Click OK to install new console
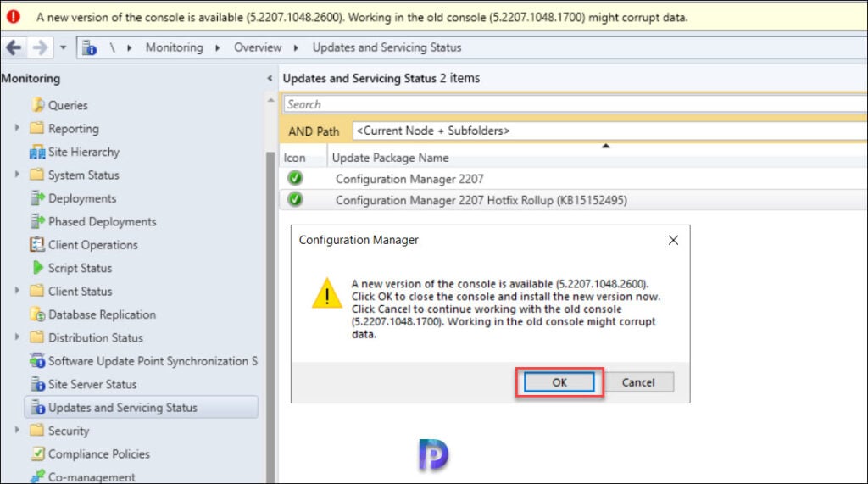The image size is (868, 484). 559,382
